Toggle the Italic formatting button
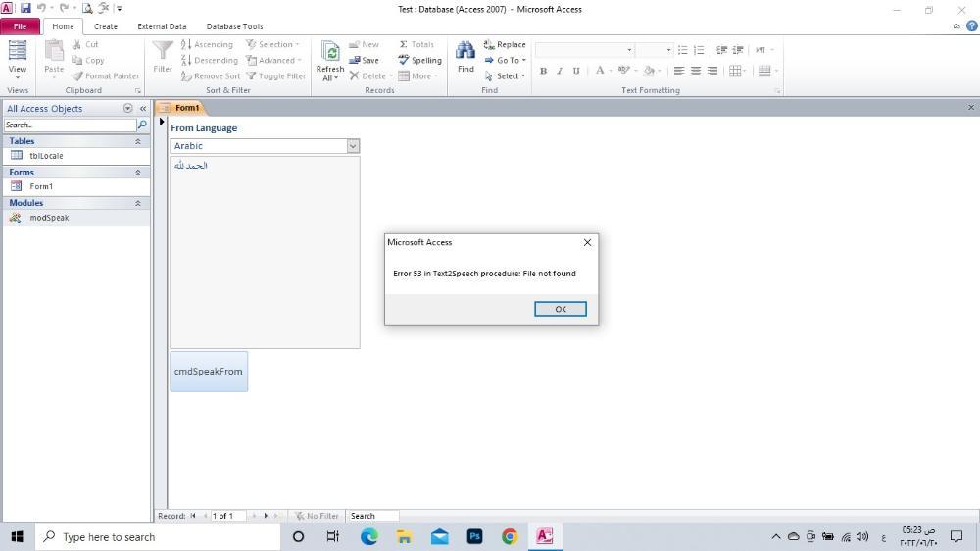980x551 pixels. (560, 71)
